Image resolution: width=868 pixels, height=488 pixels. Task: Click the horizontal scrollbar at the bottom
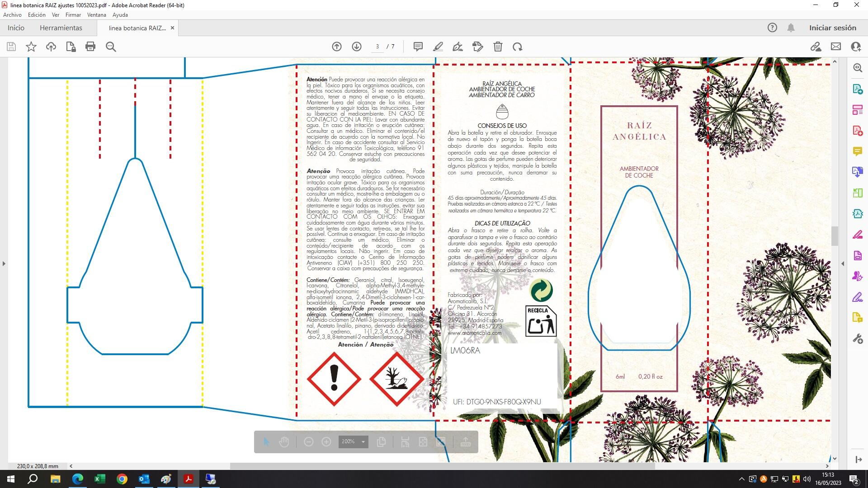coord(442,466)
